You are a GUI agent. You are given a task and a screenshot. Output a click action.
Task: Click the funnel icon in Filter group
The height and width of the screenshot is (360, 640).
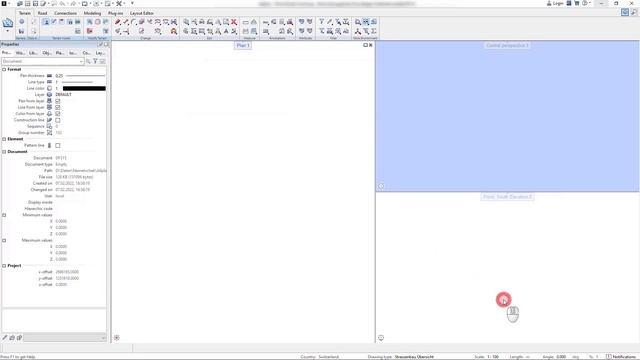click(322, 22)
